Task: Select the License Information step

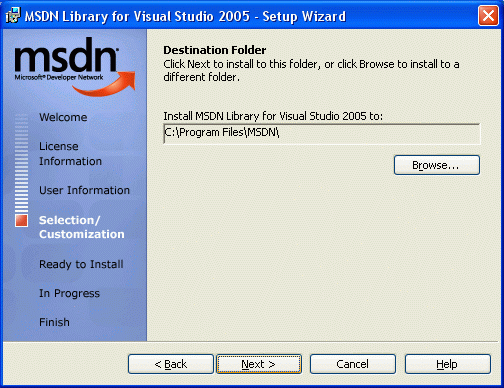Action: pos(70,154)
